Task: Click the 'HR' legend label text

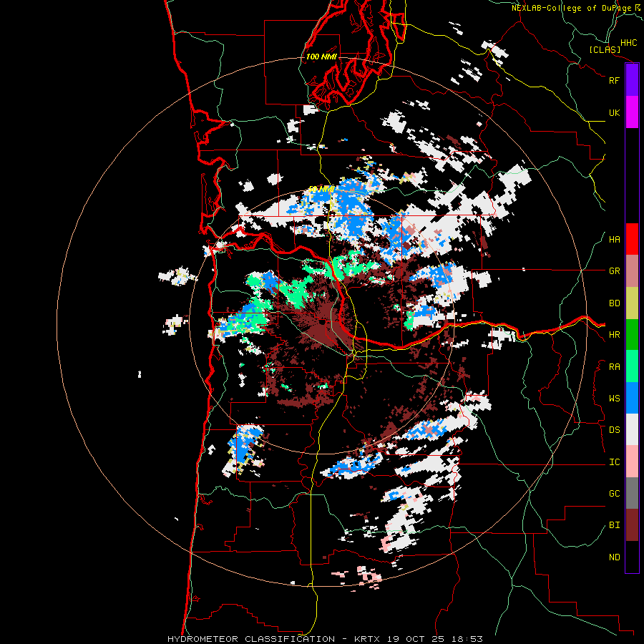Action: (614, 335)
